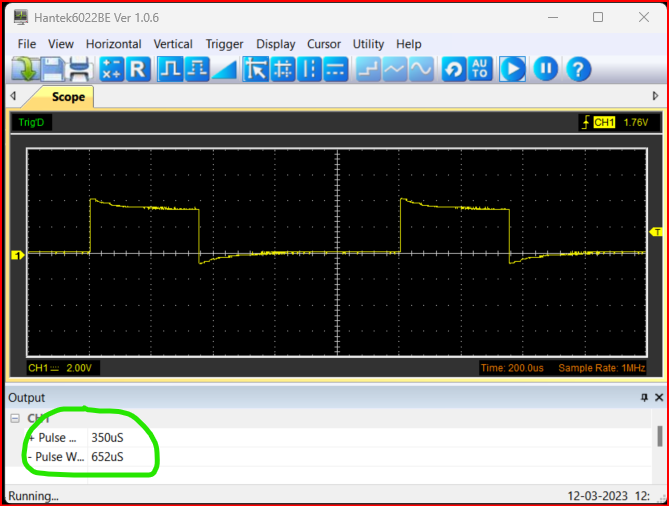Screen dimensions: 669x506
Task: Click the 'R' reset toolbar button
Action: tap(138, 69)
